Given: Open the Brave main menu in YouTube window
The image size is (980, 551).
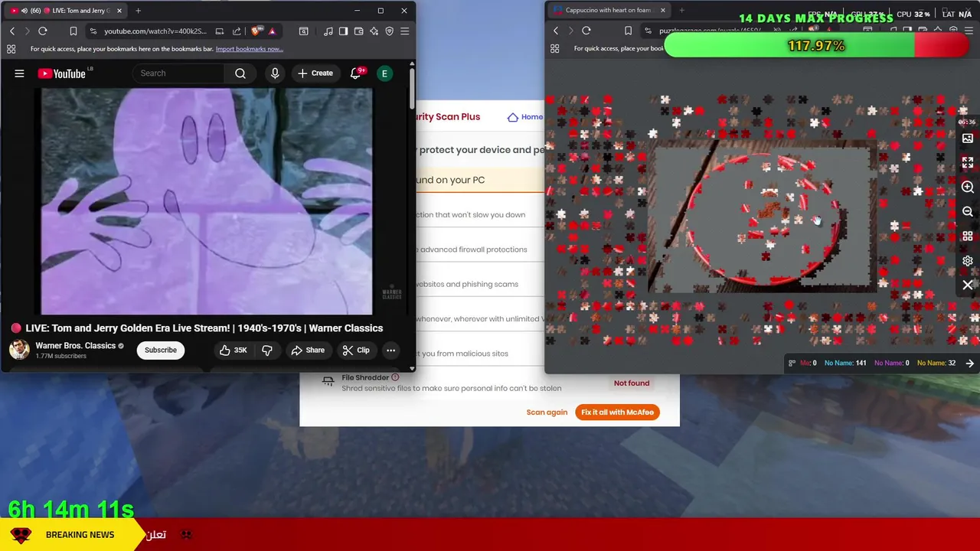Looking at the screenshot, I should pyautogui.click(x=405, y=31).
